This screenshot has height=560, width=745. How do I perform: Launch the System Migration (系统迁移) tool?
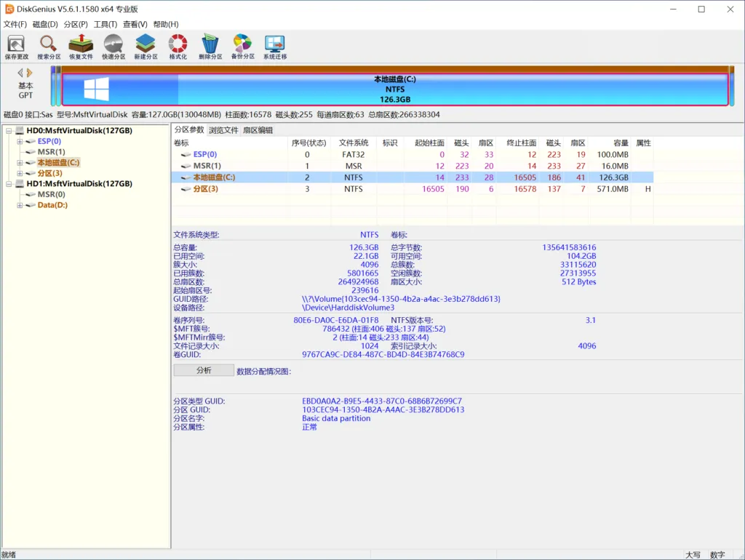pos(275,47)
